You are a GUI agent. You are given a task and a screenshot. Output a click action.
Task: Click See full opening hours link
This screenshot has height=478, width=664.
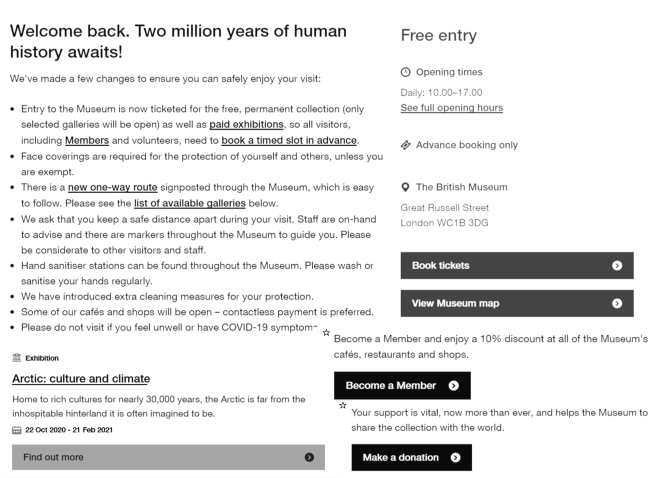(x=451, y=107)
